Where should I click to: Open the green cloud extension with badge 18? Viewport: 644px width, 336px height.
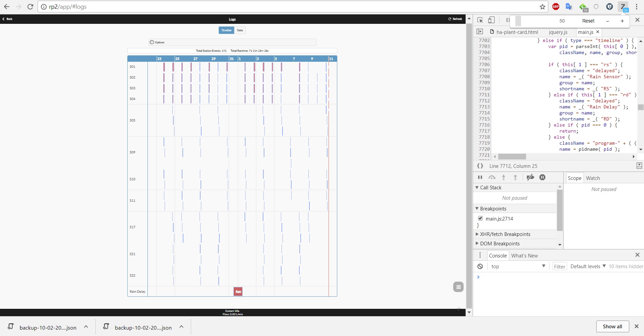click(x=583, y=7)
